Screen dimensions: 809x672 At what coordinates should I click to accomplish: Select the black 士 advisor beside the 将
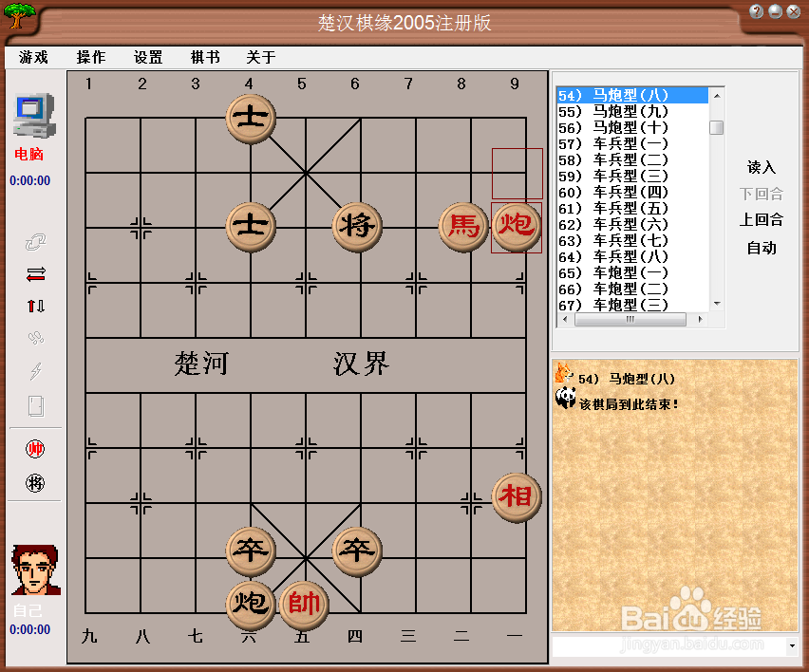[x=251, y=227]
